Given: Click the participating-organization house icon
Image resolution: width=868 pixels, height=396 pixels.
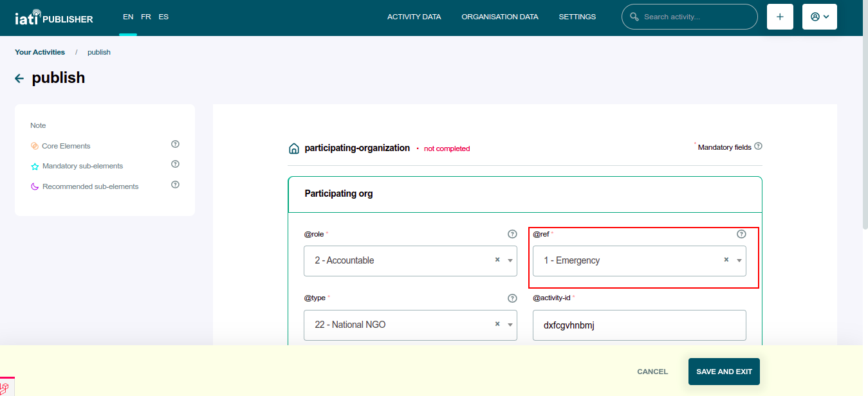Looking at the screenshot, I should click(294, 148).
